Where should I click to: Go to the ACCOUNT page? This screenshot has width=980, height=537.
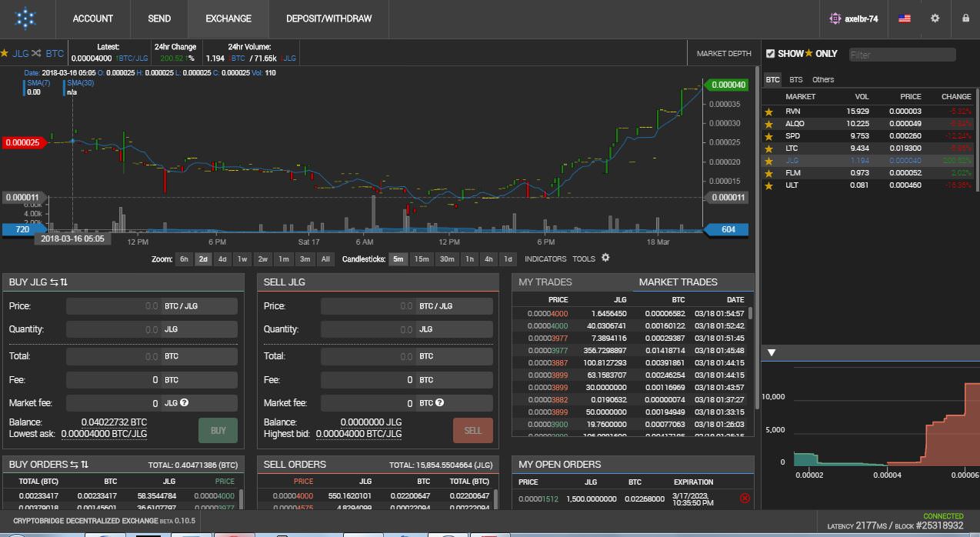coord(93,18)
